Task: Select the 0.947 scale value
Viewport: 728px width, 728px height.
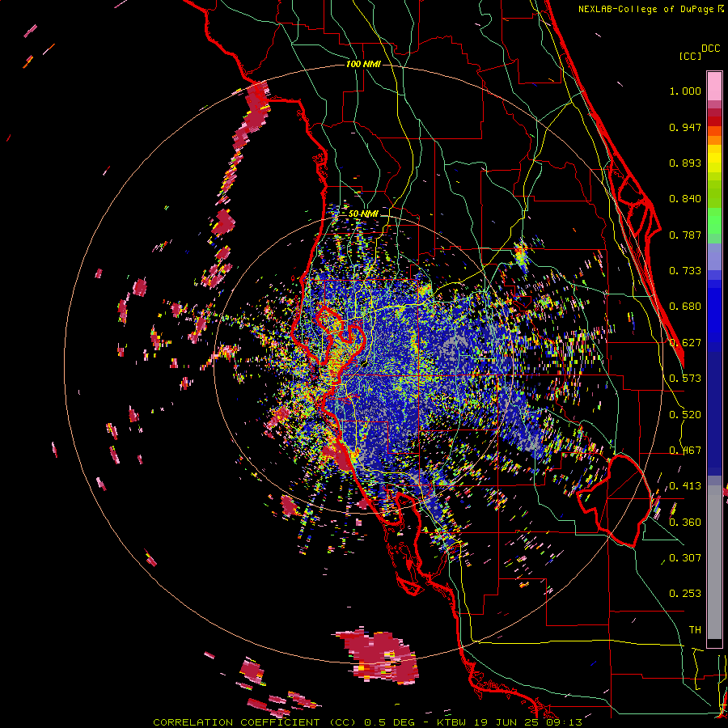Action: tap(685, 127)
